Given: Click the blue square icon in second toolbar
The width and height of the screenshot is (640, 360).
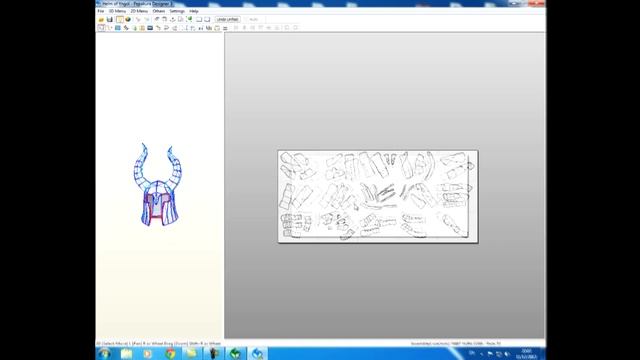Looking at the screenshot, I should click(x=118, y=28).
